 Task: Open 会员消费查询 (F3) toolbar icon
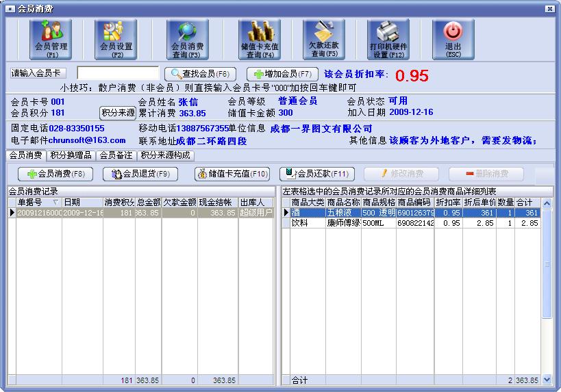pyautogui.click(x=188, y=39)
